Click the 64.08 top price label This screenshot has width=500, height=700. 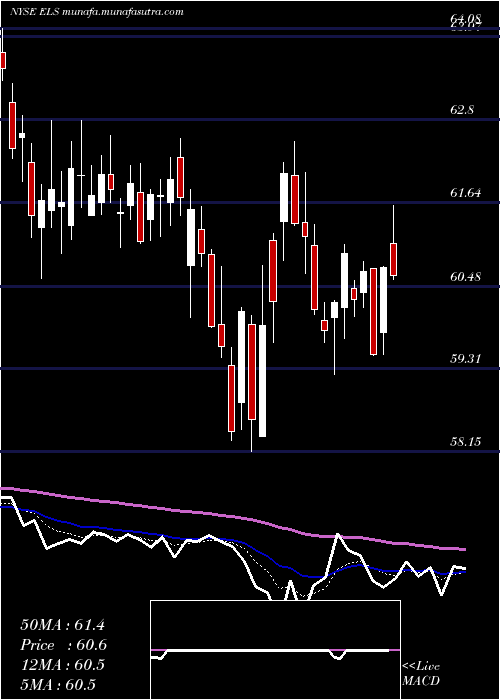click(466, 18)
